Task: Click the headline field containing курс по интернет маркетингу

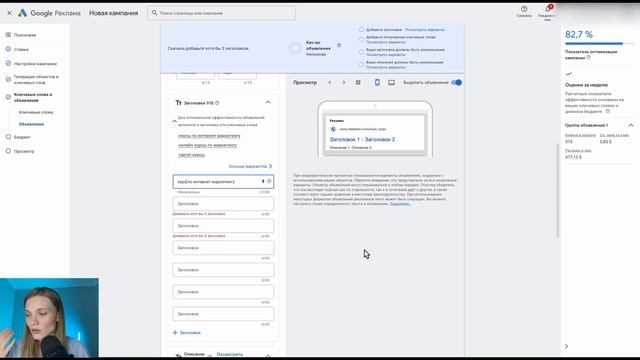Action: [x=223, y=182]
